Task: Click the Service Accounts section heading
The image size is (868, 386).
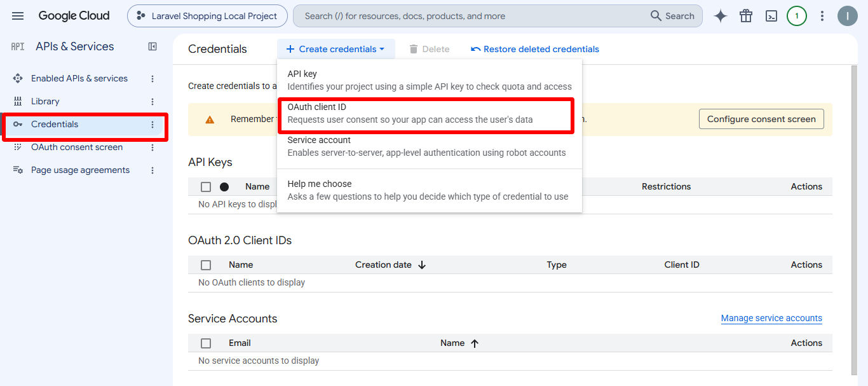Action: pos(233,319)
